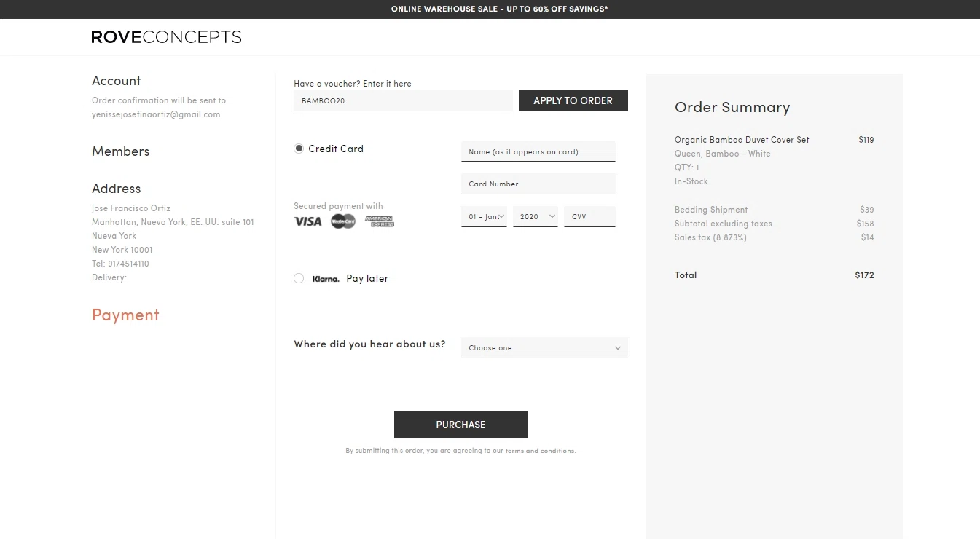The width and height of the screenshot is (980, 560).
Task: Click Apply to Order button
Action: click(x=573, y=100)
